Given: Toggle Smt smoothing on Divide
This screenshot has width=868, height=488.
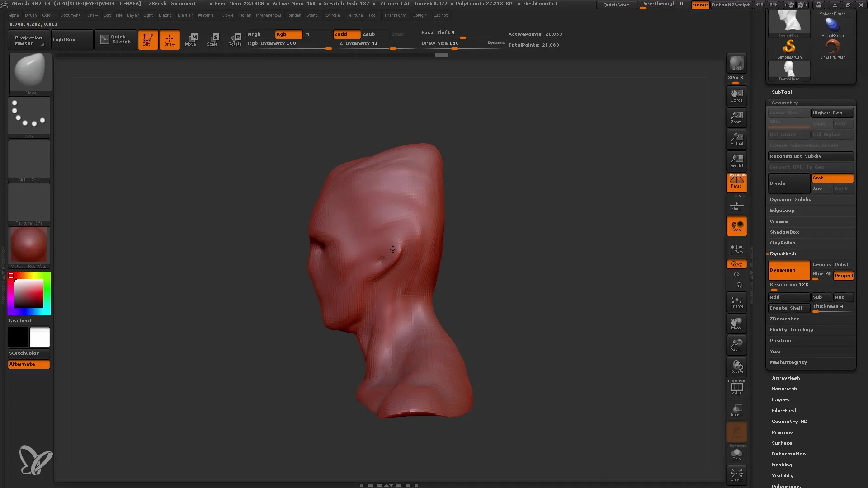Looking at the screenshot, I should click(x=832, y=178).
